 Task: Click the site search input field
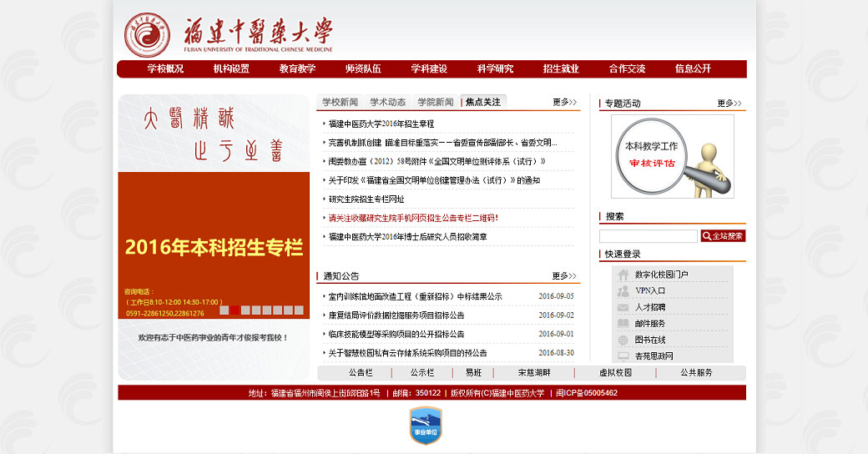pyautogui.click(x=648, y=236)
